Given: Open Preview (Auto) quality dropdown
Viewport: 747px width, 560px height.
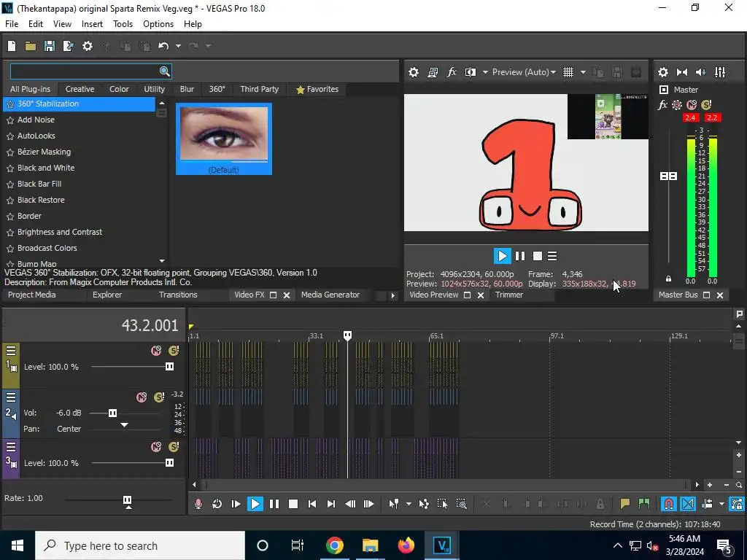Looking at the screenshot, I should click(524, 72).
